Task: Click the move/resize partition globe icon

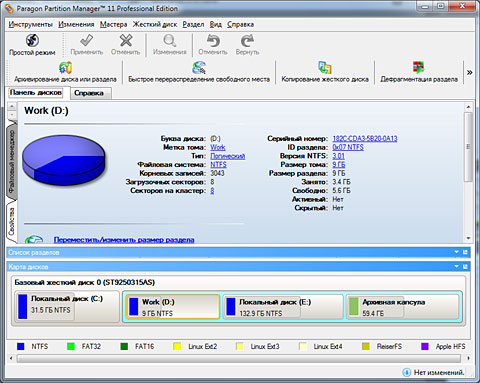Action: pos(34,239)
